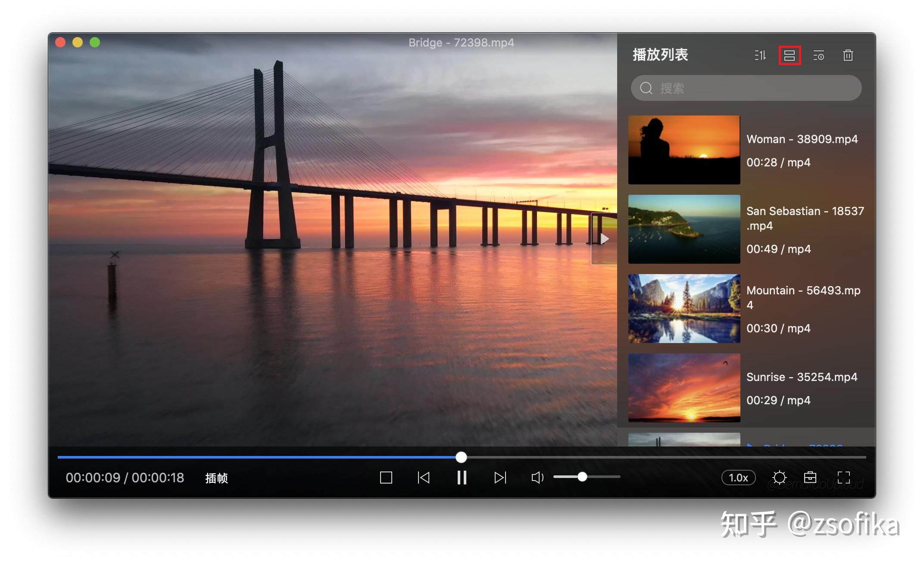
Task: Skip to the previous video
Action: tap(424, 478)
